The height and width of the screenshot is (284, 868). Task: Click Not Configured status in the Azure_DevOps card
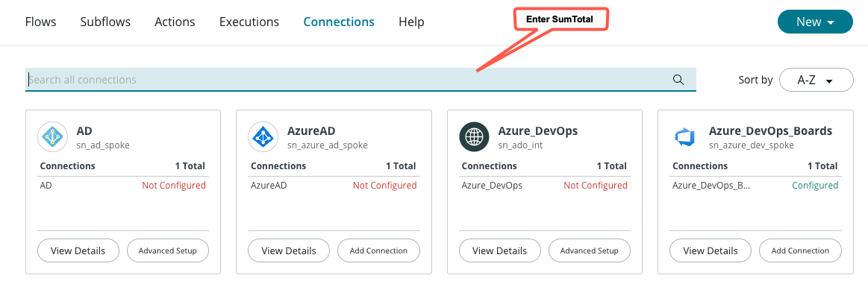tap(596, 185)
